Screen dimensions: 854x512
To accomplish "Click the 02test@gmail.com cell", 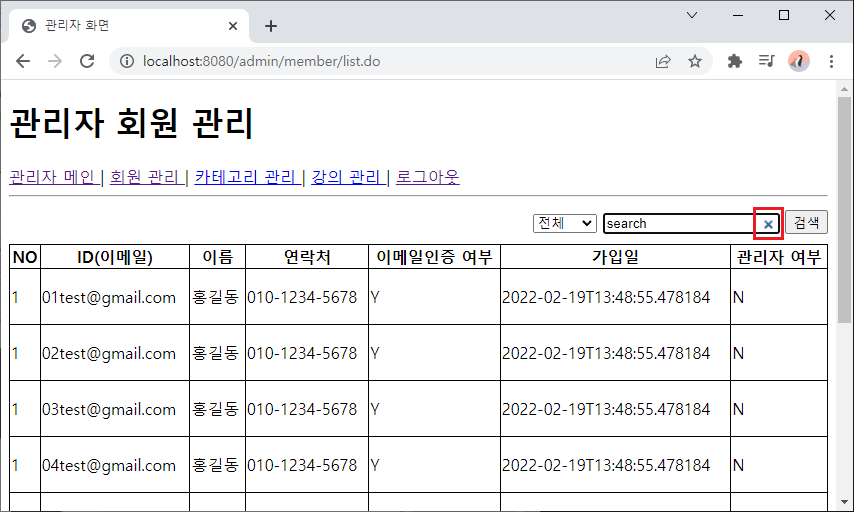I will click(115, 353).
